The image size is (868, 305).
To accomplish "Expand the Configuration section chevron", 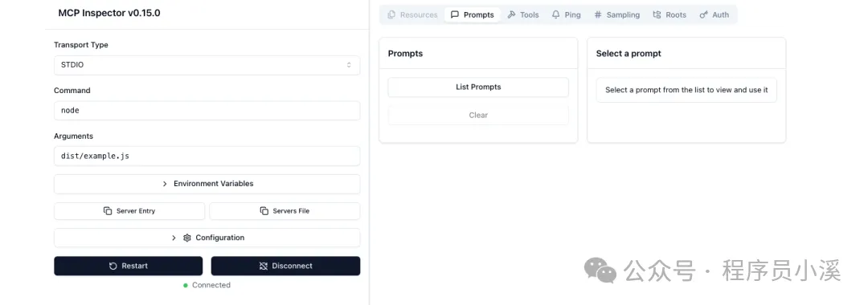I will [x=174, y=238].
